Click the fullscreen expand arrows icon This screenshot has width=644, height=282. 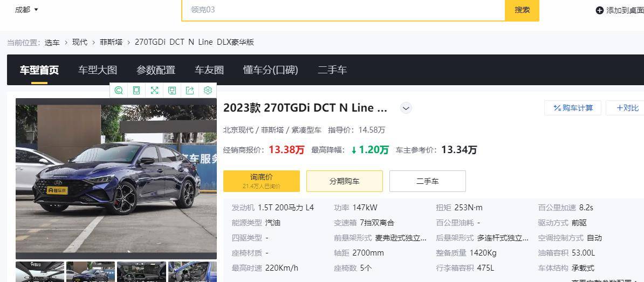pos(154,90)
